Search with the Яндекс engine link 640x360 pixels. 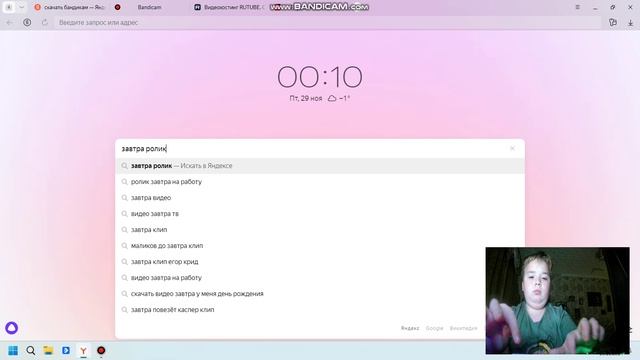pos(410,328)
